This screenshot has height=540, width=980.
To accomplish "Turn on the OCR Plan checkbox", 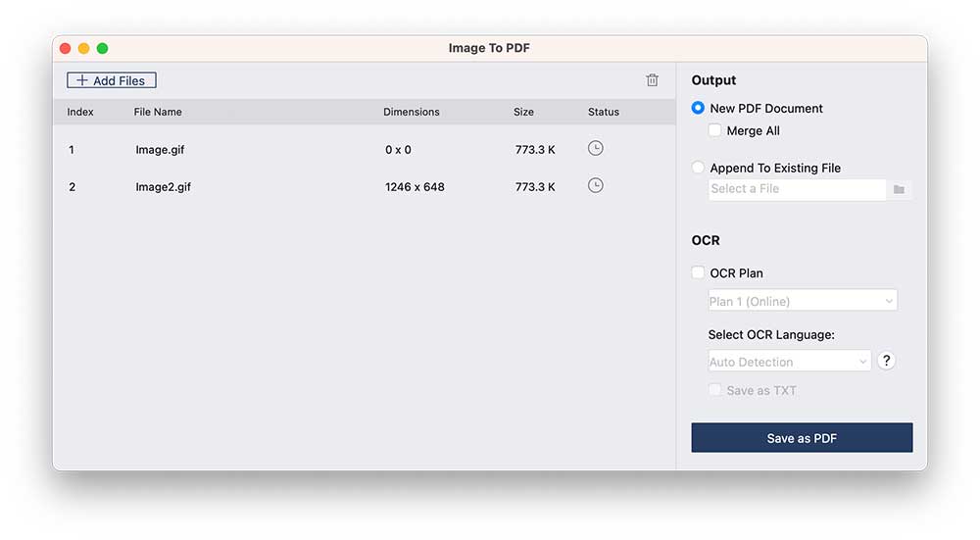I will [x=698, y=273].
